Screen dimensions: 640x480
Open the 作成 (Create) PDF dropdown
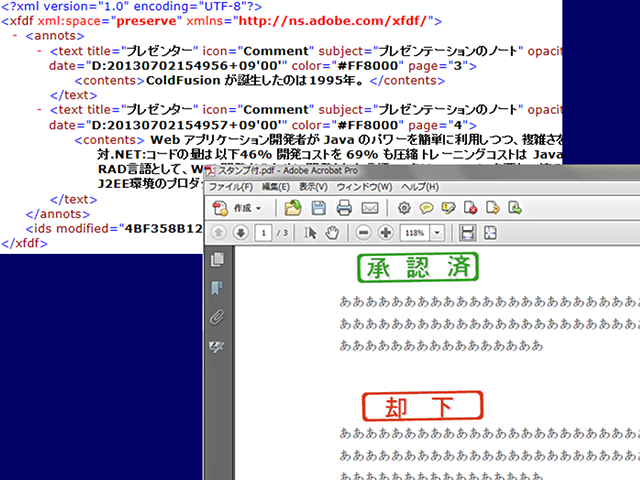(x=247, y=208)
